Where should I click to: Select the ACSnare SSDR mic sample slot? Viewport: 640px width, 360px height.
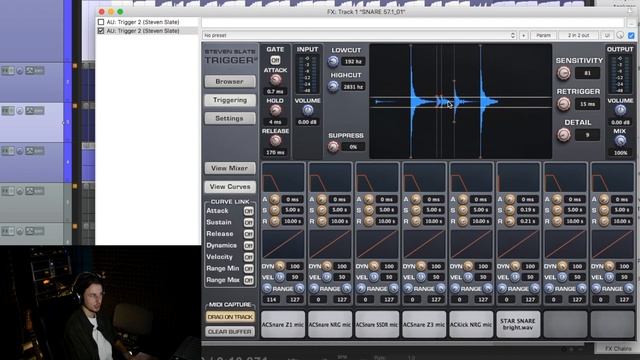(x=377, y=324)
